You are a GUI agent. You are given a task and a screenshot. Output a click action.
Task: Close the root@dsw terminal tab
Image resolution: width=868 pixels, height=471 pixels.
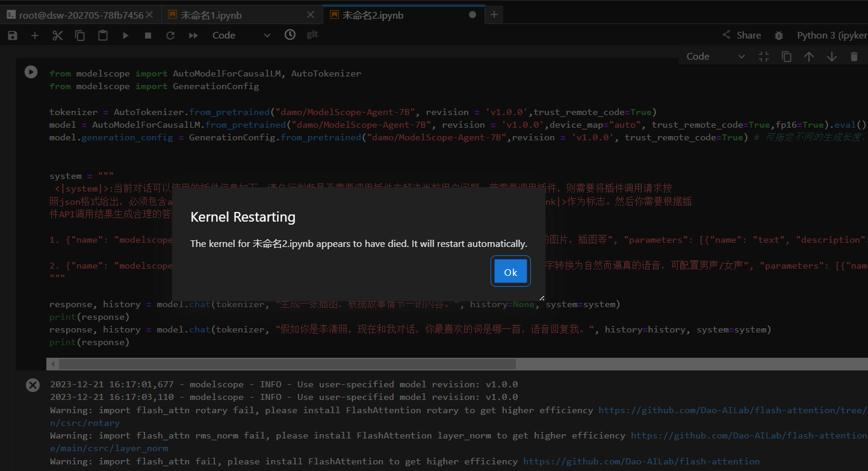tap(149, 15)
